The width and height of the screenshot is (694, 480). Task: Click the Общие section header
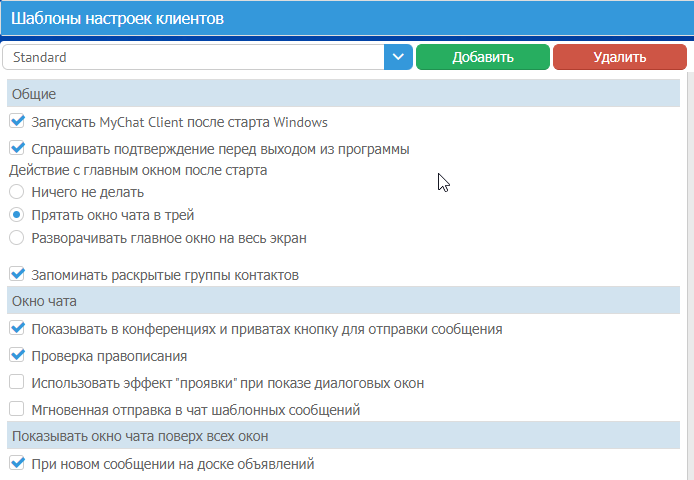(x=343, y=94)
